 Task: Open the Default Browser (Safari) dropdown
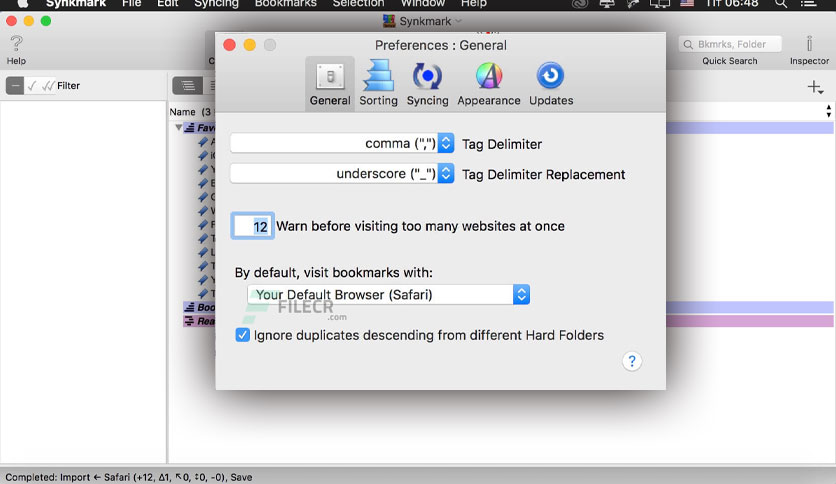point(388,295)
